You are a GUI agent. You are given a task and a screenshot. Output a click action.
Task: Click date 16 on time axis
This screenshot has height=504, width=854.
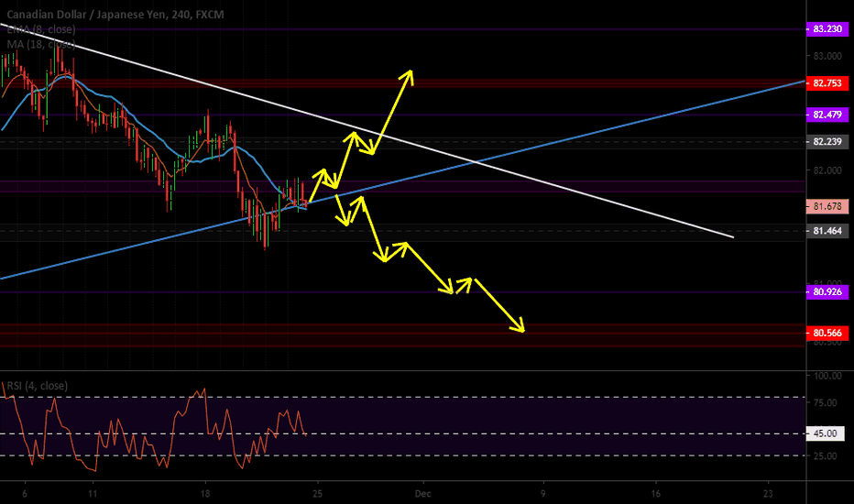(x=656, y=494)
